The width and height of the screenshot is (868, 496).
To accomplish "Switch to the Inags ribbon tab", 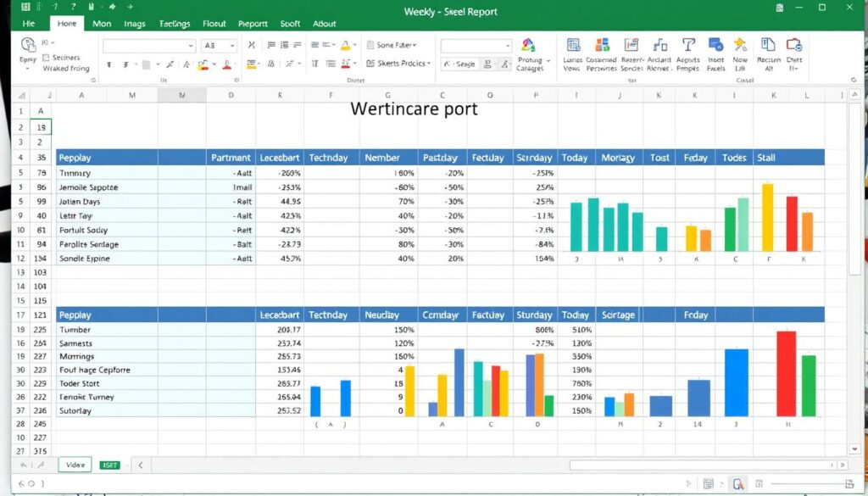I will [x=135, y=24].
